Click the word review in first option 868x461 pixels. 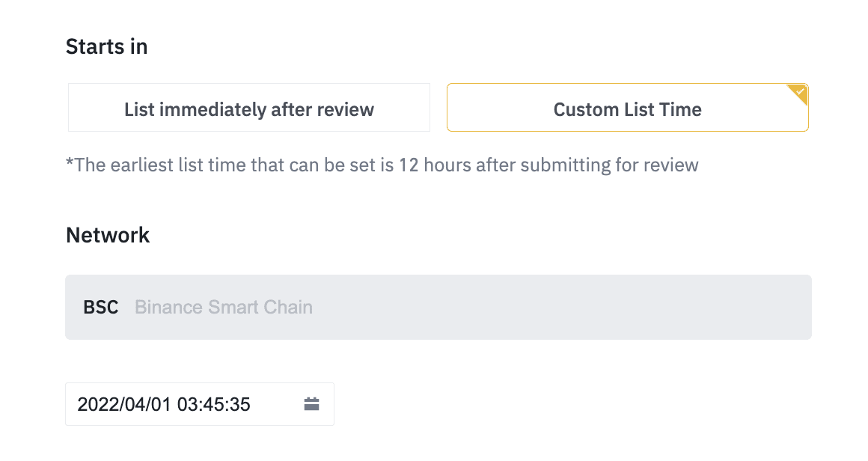tap(345, 109)
